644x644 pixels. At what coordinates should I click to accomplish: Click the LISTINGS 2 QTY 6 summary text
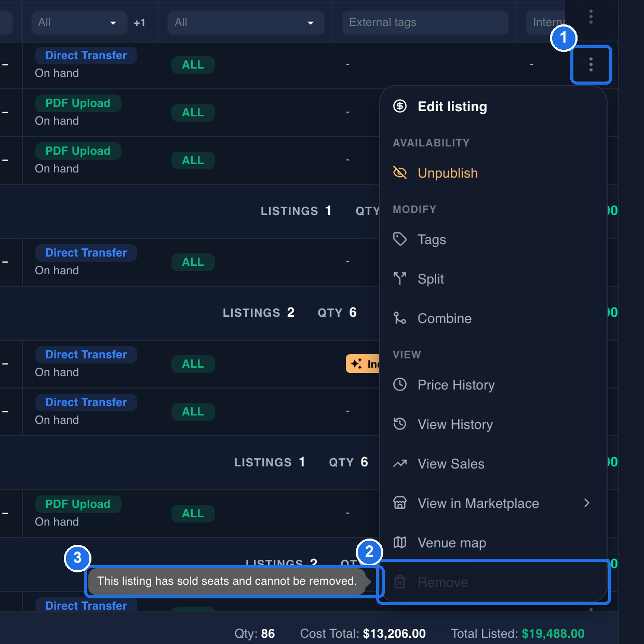point(290,313)
